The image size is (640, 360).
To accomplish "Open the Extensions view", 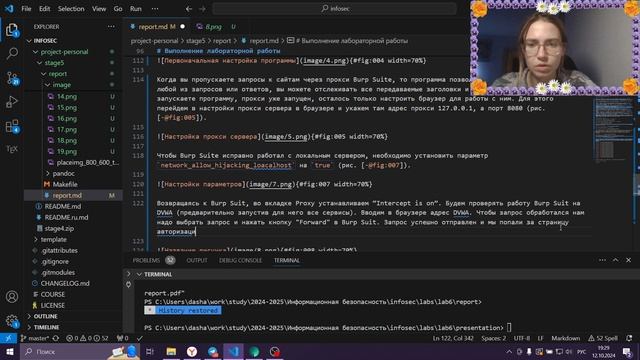I will (x=12, y=126).
